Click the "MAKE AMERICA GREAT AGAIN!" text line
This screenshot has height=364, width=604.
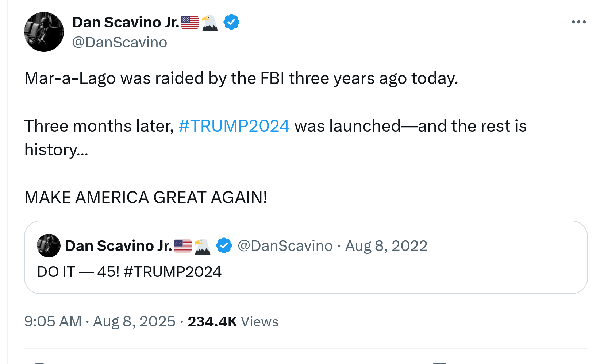coord(146,198)
